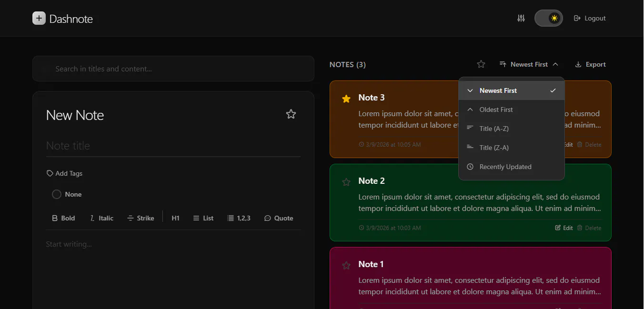Select Title (A-Z) sort option

[512, 129]
